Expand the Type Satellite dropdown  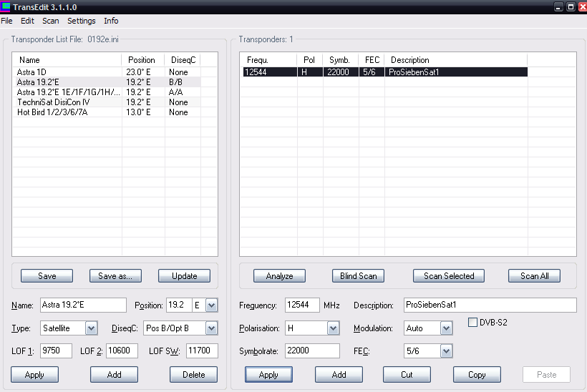click(x=91, y=328)
